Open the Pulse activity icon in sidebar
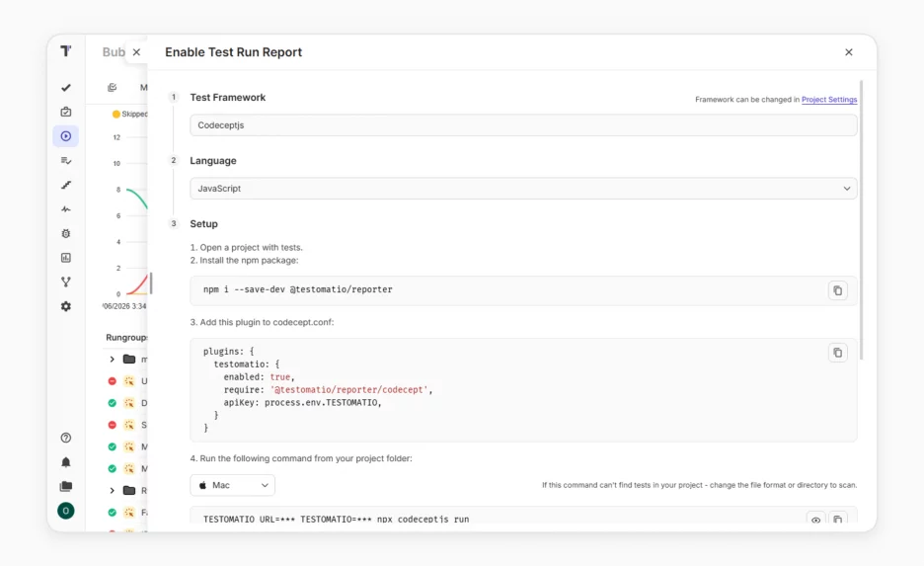Viewport: 924px width, 566px height. (x=66, y=209)
